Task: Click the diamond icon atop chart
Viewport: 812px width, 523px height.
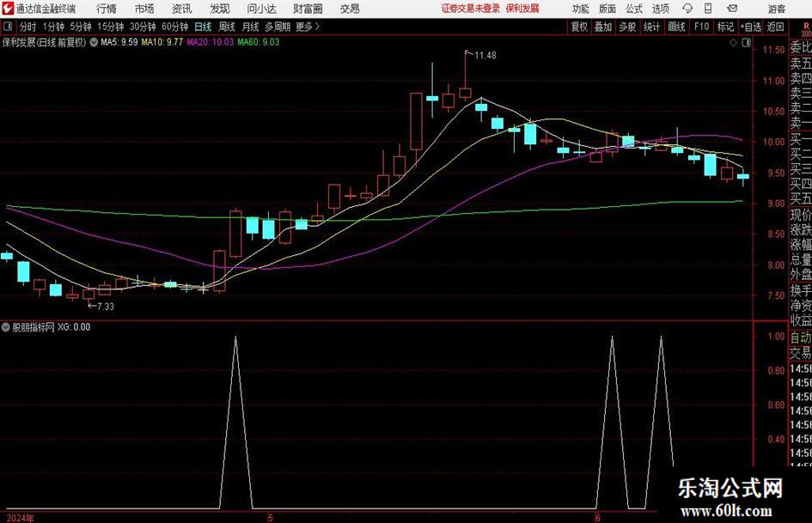Action: [733, 43]
